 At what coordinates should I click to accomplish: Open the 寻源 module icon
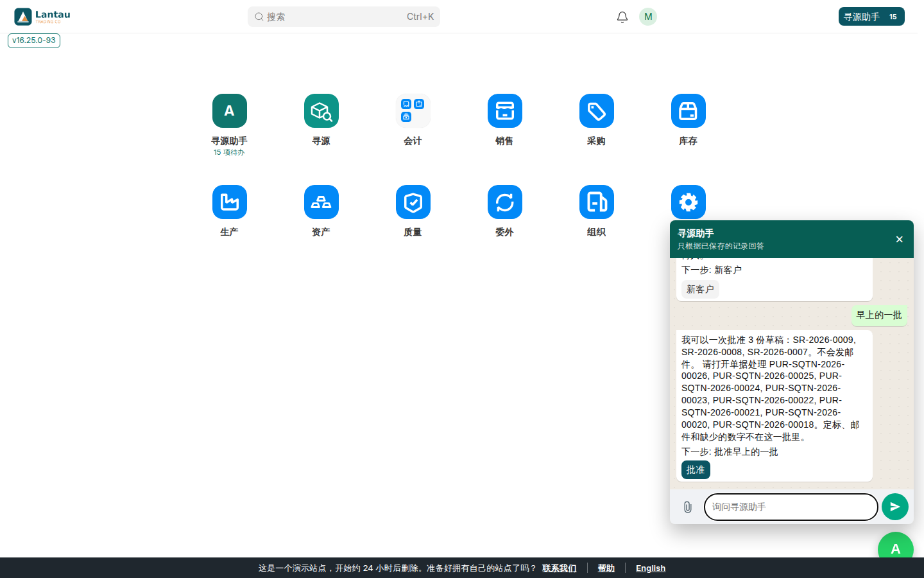point(321,111)
